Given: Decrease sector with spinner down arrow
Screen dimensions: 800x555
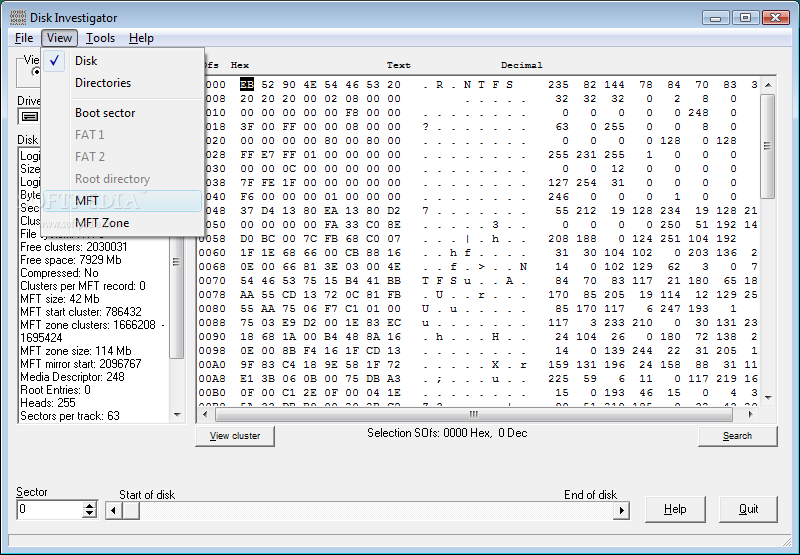Looking at the screenshot, I should (x=90, y=514).
